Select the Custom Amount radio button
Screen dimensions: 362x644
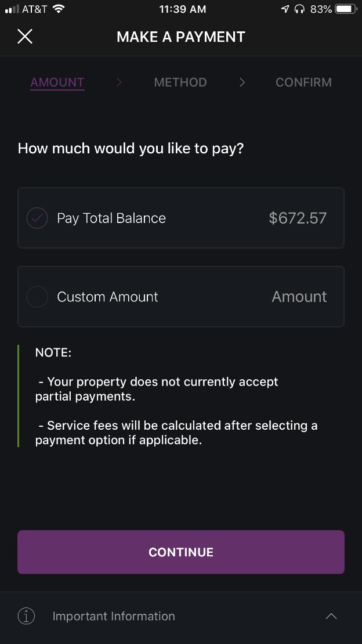(37, 297)
